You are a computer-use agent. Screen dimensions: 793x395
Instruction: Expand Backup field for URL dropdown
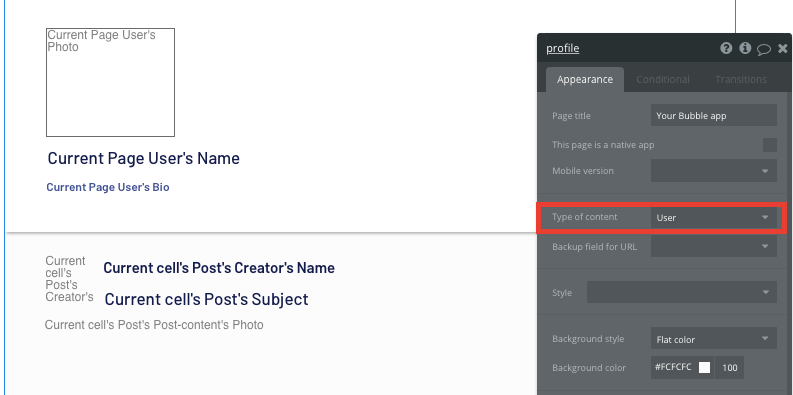coord(714,246)
